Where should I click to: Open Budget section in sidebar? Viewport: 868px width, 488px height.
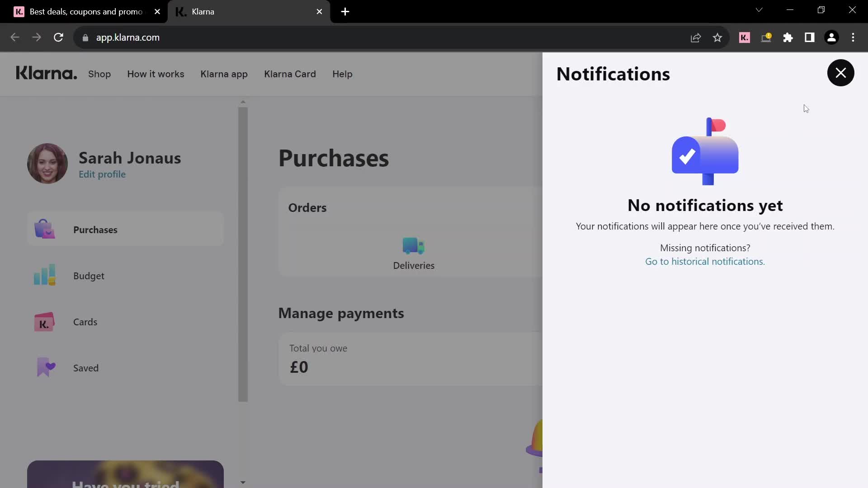pyautogui.click(x=125, y=276)
